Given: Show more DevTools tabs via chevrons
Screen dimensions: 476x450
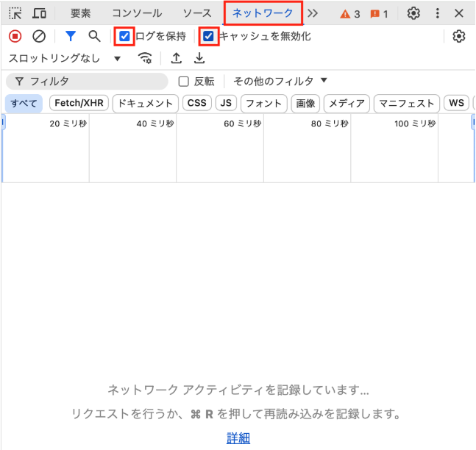Looking at the screenshot, I should 313,13.
